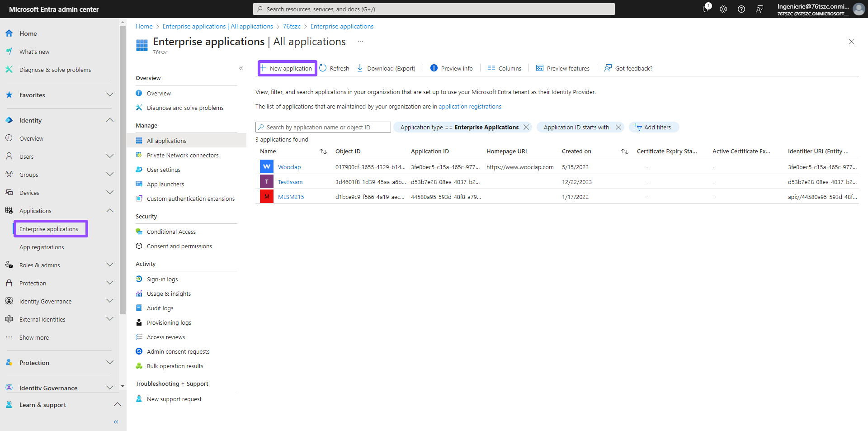This screenshot has height=431, width=868.
Task: Click the Download (Export) arrow icon
Action: 360,68
